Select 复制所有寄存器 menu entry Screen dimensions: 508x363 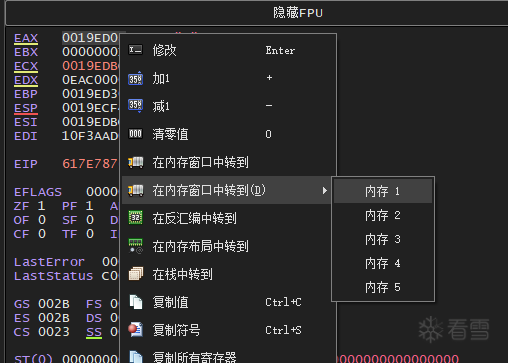pyautogui.click(x=228, y=354)
